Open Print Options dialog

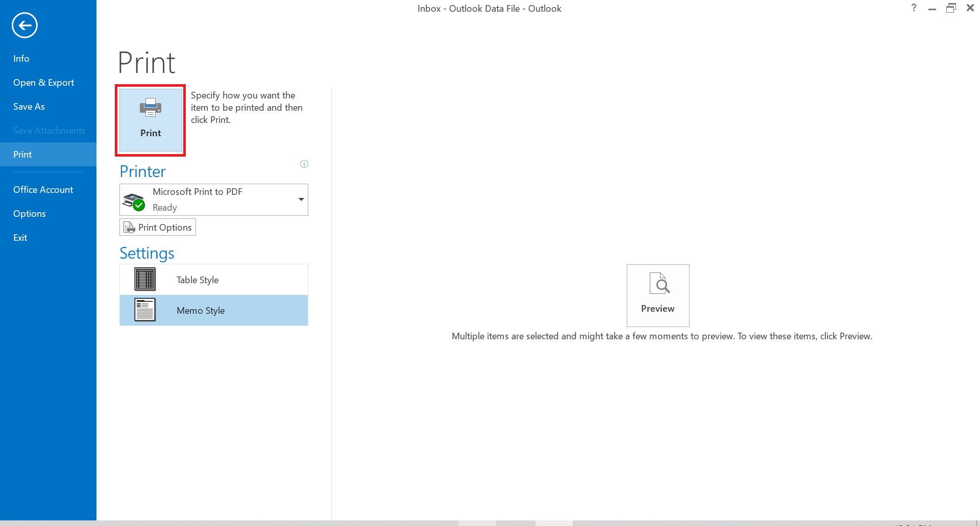(x=158, y=227)
